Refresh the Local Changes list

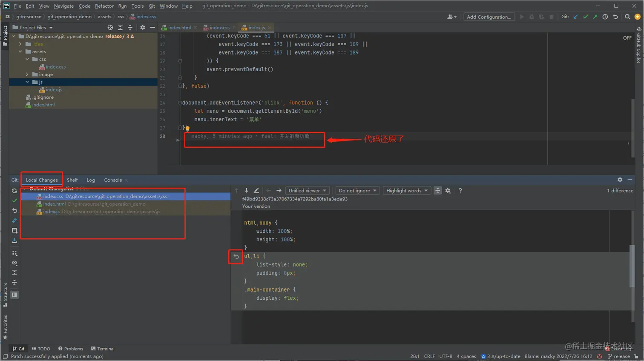pos(14,191)
